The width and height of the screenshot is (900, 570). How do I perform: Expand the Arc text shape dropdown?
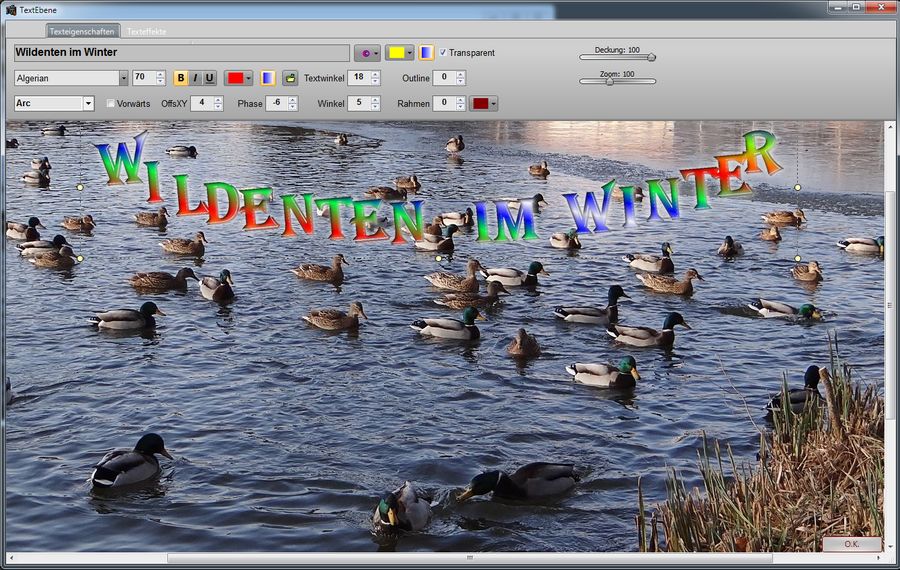[88, 103]
